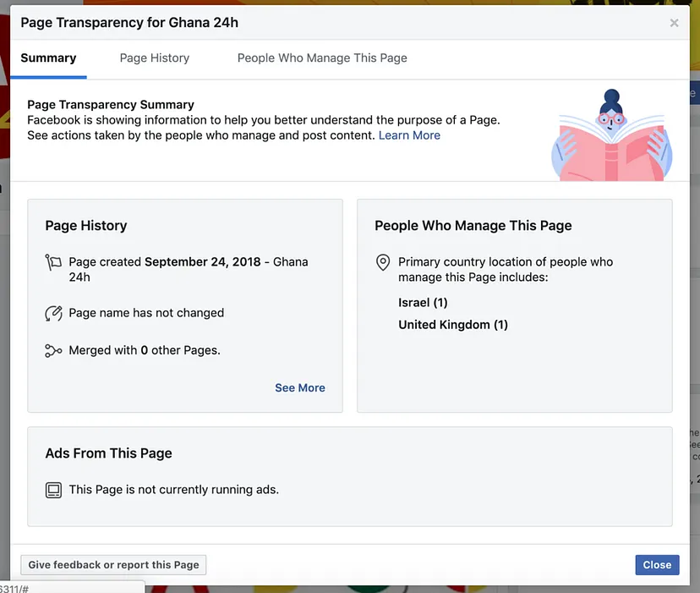Screen dimensions: 700x593
Task: Click the reading woman illustration
Action: click(x=611, y=135)
